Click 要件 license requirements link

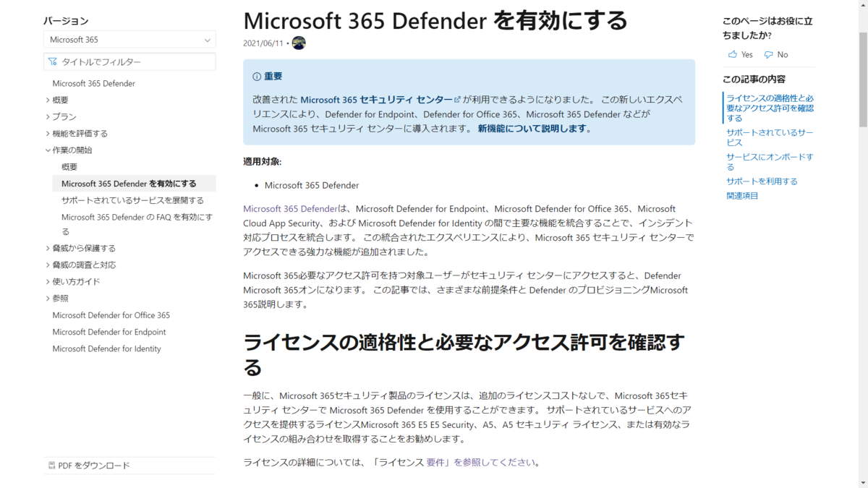point(435,463)
